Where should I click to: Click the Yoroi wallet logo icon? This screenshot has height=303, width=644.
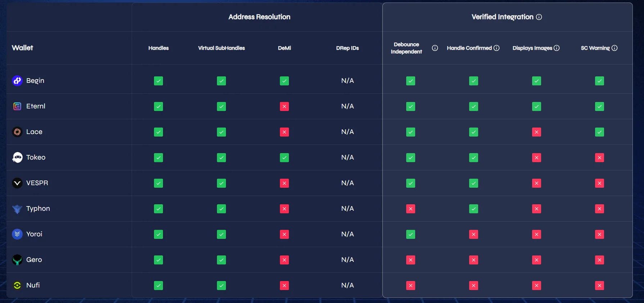pyautogui.click(x=17, y=234)
